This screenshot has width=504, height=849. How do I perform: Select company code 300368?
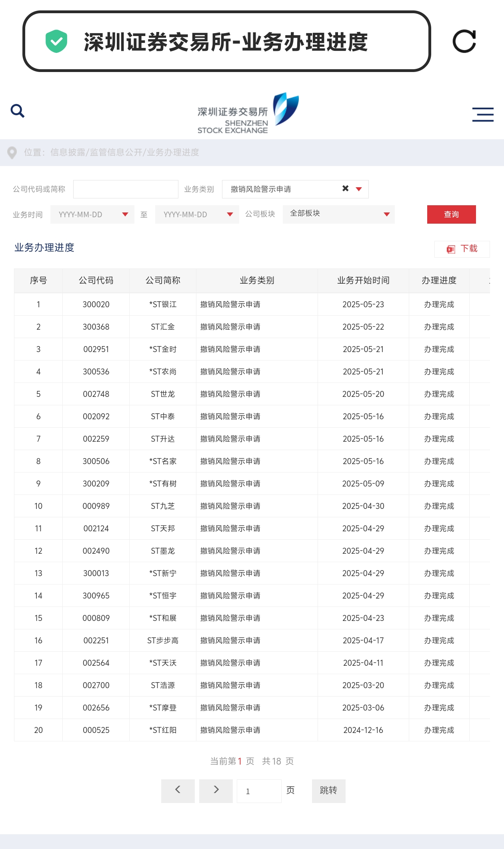[96, 327]
